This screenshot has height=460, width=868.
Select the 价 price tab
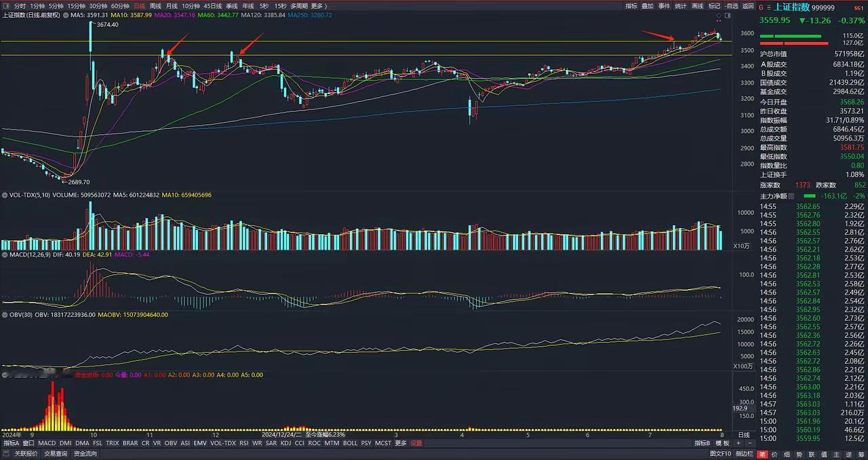774,454
